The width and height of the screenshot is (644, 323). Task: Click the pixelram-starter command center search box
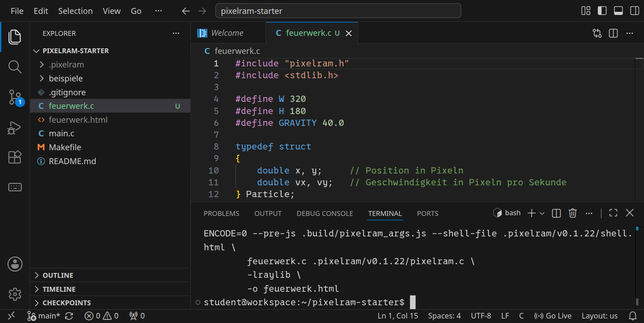point(338,11)
